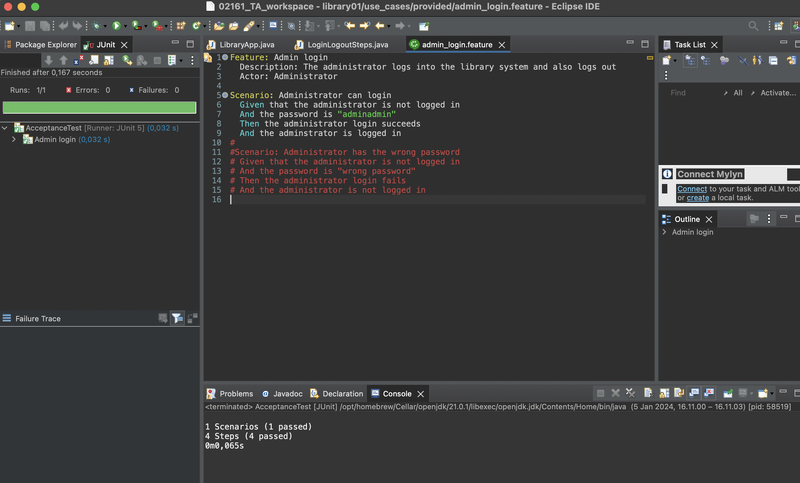The image size is (800, 483).
Task: Toggle Scroll Lock in JUnit view
Action: pos(109,60)
